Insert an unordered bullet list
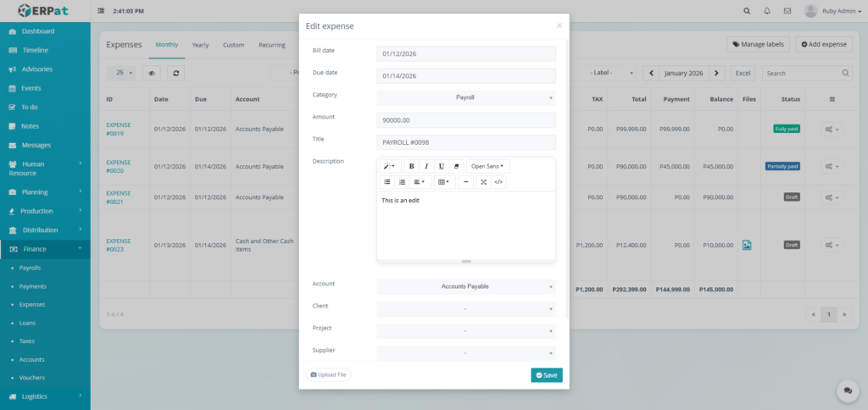This screenshot has height=410, width=868. point(387,182)
